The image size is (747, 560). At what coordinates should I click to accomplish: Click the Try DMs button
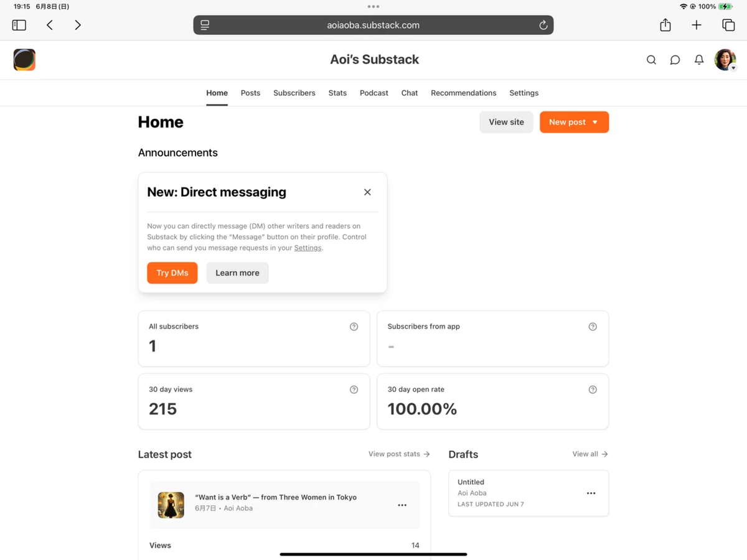172,273
